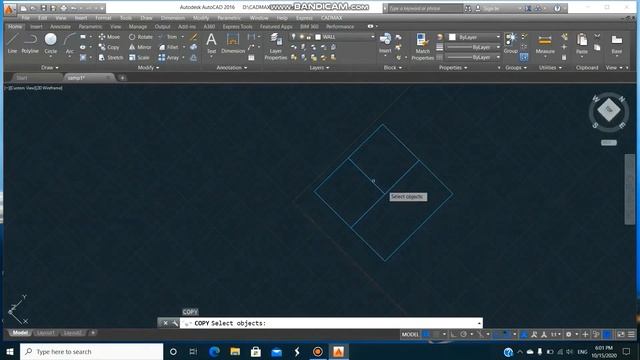This screenshot has width=640, height=360.
Task: Click the ViewCube top face
Action: 609,109
